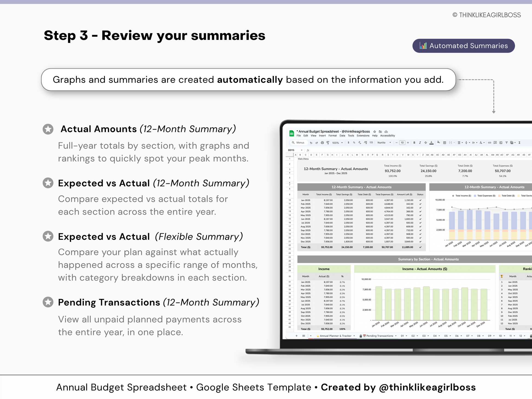Select the Paint format tool
The image size is (532, 399).
coord(328,143)
